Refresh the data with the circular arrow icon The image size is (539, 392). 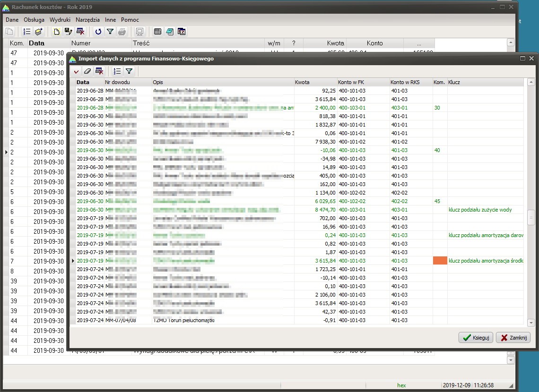point(98,32)
